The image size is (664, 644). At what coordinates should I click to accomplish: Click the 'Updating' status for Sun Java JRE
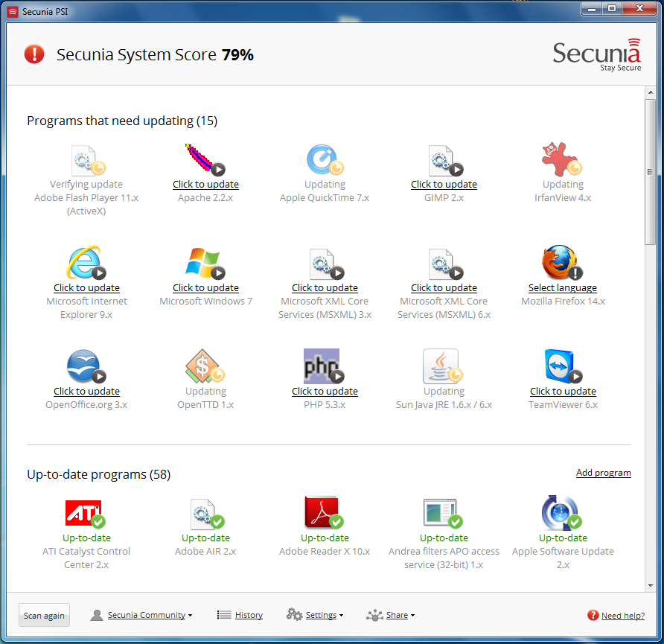pos(444,391)
